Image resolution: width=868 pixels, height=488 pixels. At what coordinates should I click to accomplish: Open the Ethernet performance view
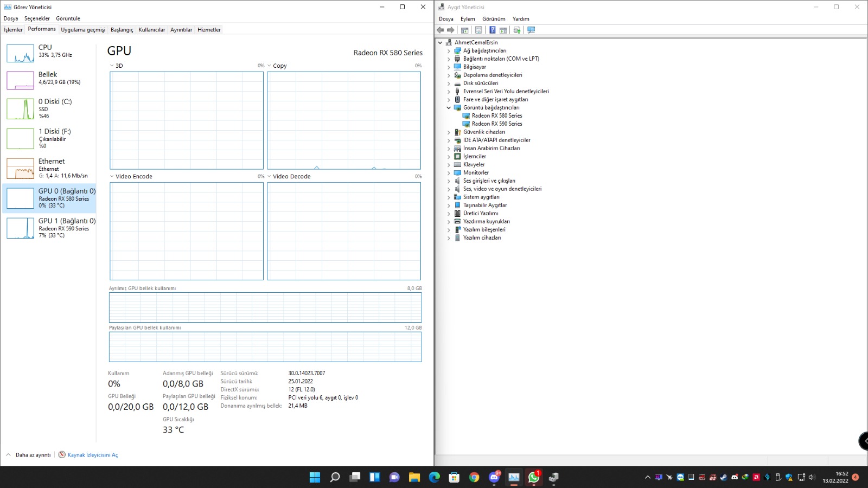point(49,168)
